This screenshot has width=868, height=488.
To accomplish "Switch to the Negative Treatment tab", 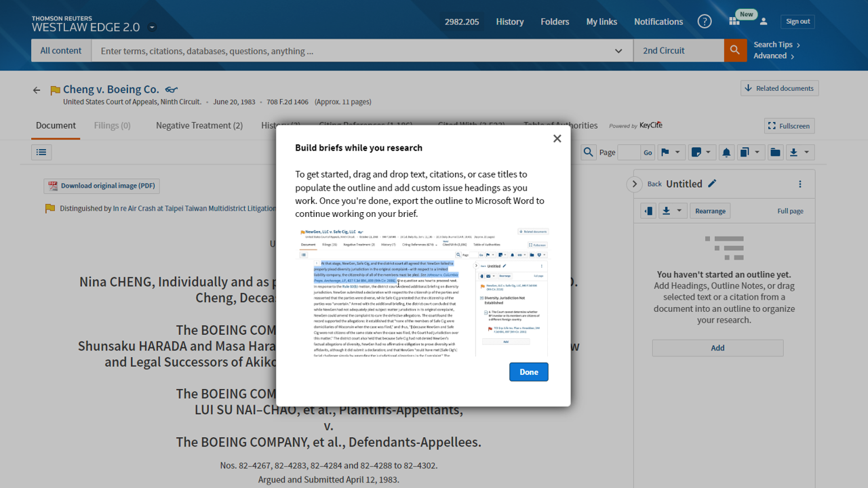I will (199, 125).
